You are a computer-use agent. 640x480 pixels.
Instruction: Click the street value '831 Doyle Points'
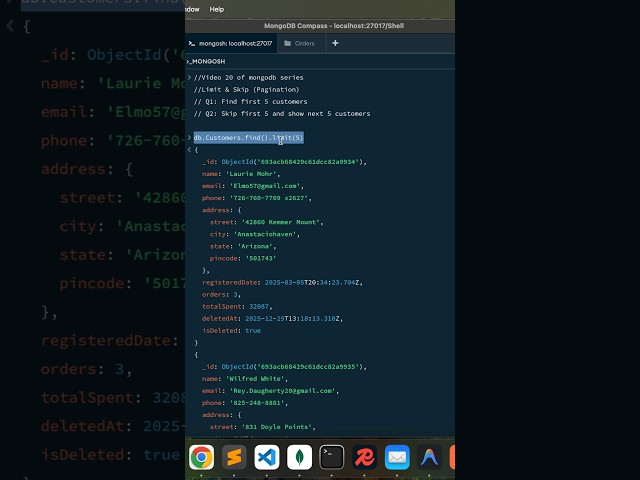(x=278, y=427)
